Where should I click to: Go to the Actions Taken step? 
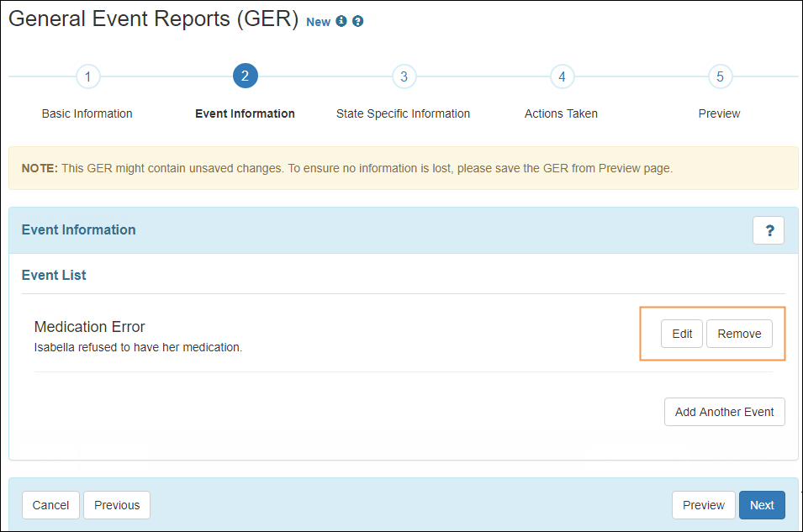coord(561,113)
